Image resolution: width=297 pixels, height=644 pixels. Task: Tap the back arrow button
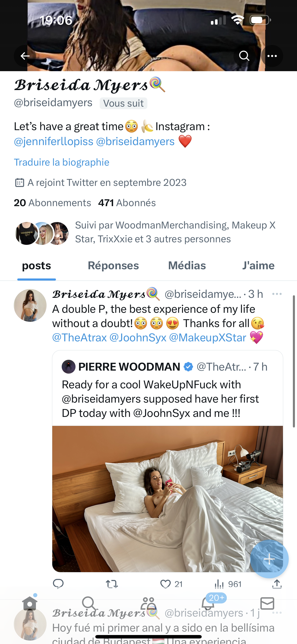pyautogui.click(x=25, y=56)
